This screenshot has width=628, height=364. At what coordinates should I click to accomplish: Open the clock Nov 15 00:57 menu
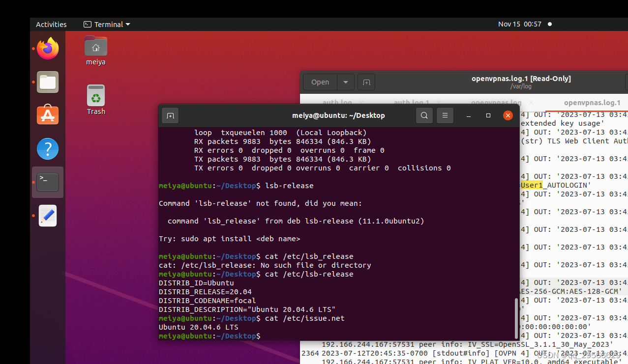(519, 24)
